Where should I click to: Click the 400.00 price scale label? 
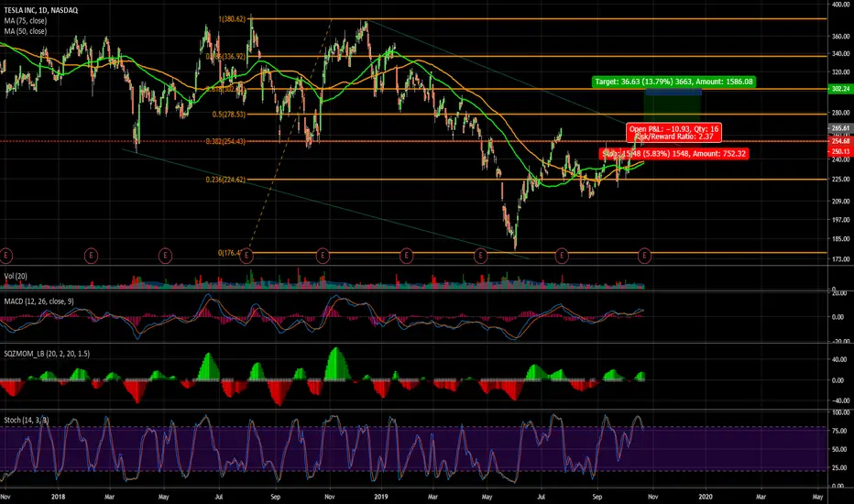[841, 5]
